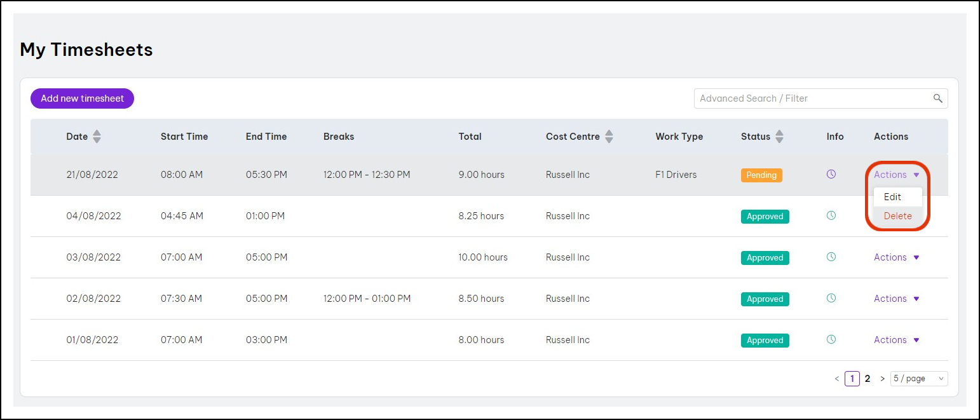980x420 pixels.
Task: Open Actions dropdown for 01/08/2022 row
Action: 896,340
